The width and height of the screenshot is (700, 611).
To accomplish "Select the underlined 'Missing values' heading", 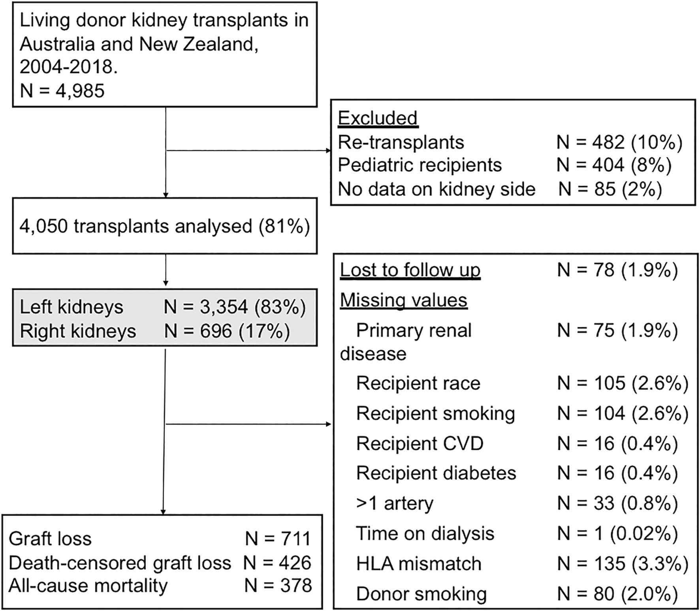I will point(404,300).
